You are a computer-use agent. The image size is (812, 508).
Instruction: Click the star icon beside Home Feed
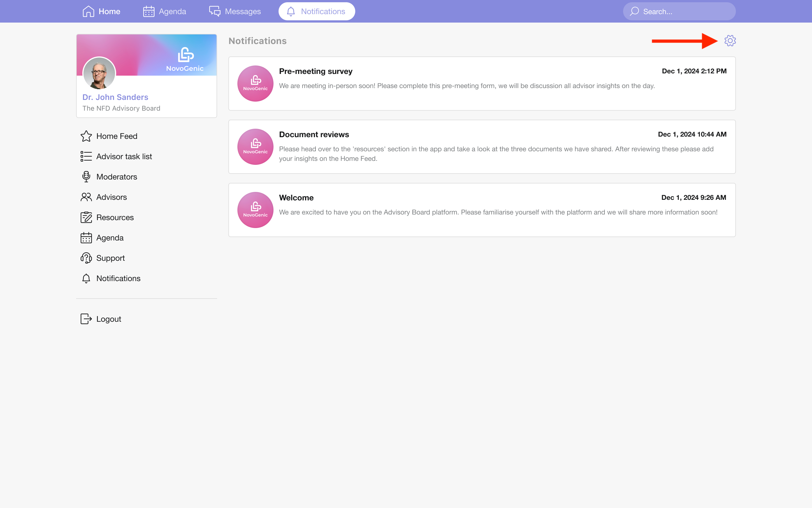86,136
